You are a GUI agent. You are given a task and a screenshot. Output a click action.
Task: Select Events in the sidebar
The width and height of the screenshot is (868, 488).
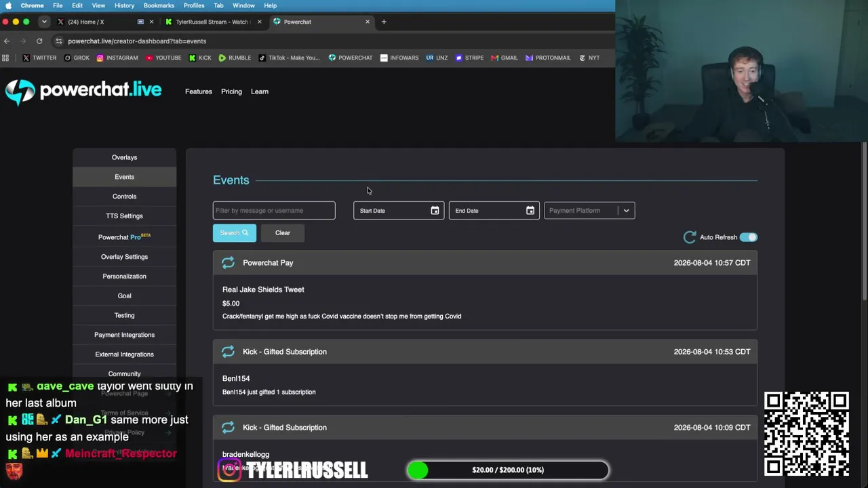124,177
